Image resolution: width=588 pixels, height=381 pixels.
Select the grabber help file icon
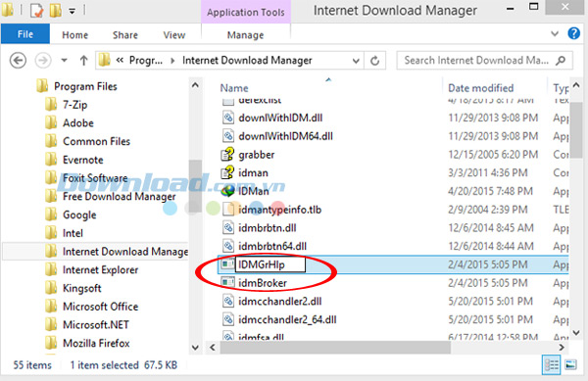[227, 154]
